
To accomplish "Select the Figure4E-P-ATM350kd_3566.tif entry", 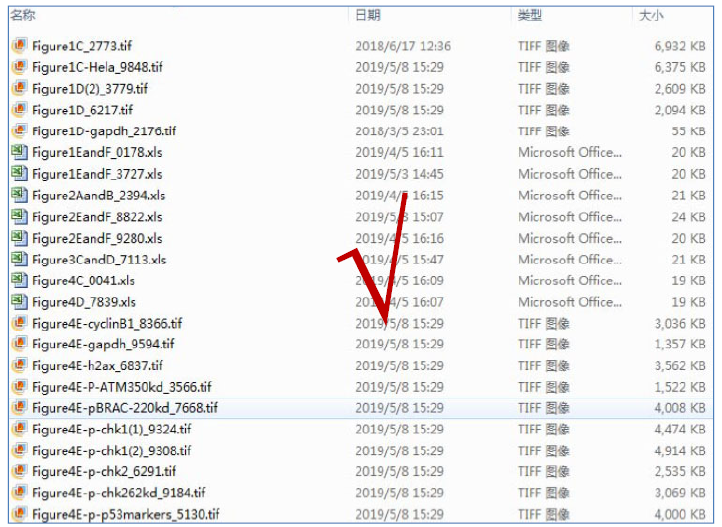I will [x=122, y=387].
